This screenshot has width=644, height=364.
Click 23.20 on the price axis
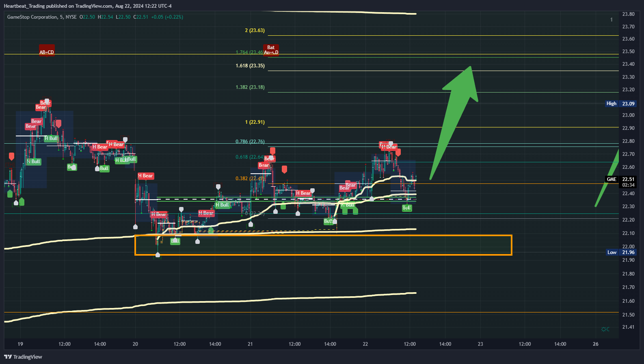[x=628, y=90]
